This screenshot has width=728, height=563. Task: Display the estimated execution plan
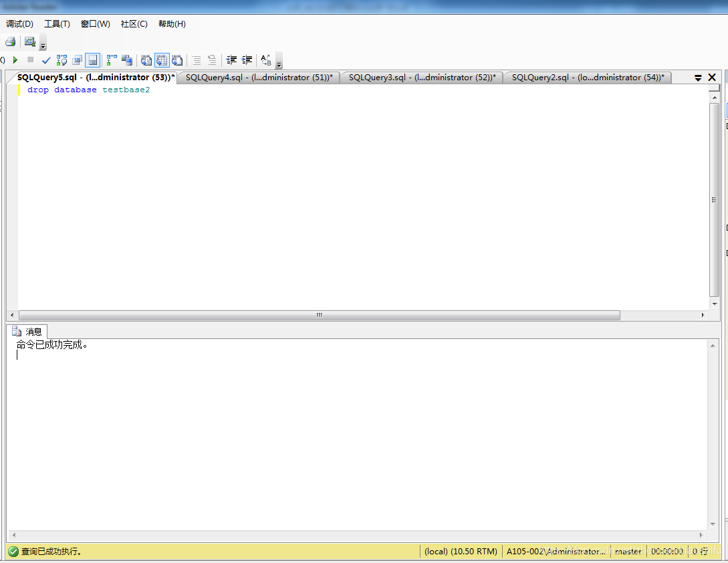coord(62,60)
